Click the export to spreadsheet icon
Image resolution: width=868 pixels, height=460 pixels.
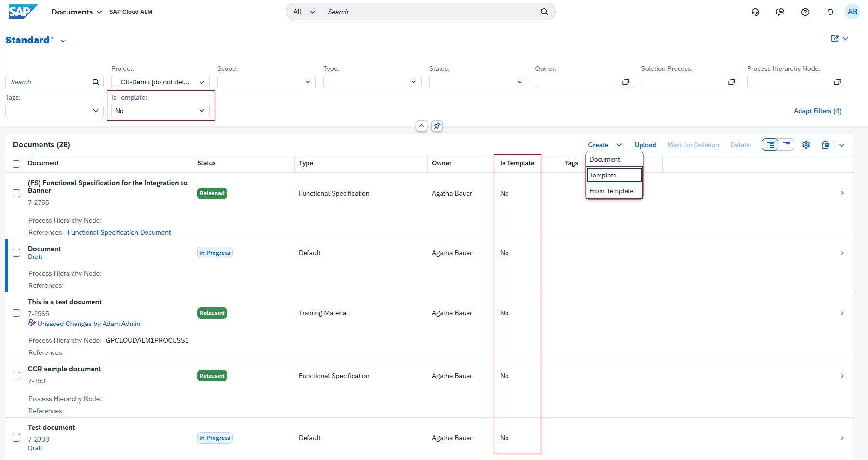click(x=825, y=145)
